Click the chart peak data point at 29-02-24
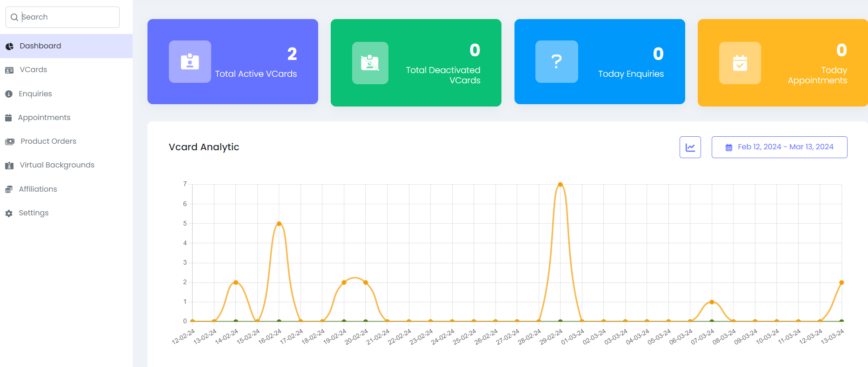This screenshot has width=868, height=367. [560, 185]
